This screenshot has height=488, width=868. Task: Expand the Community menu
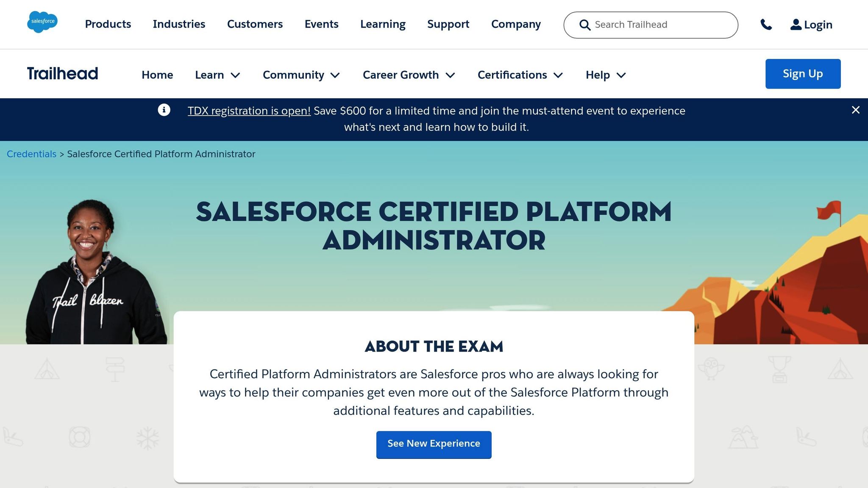(301, 75)
